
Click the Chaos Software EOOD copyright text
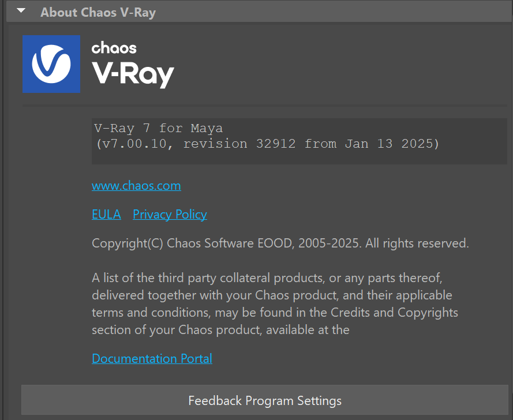(280, 243)
